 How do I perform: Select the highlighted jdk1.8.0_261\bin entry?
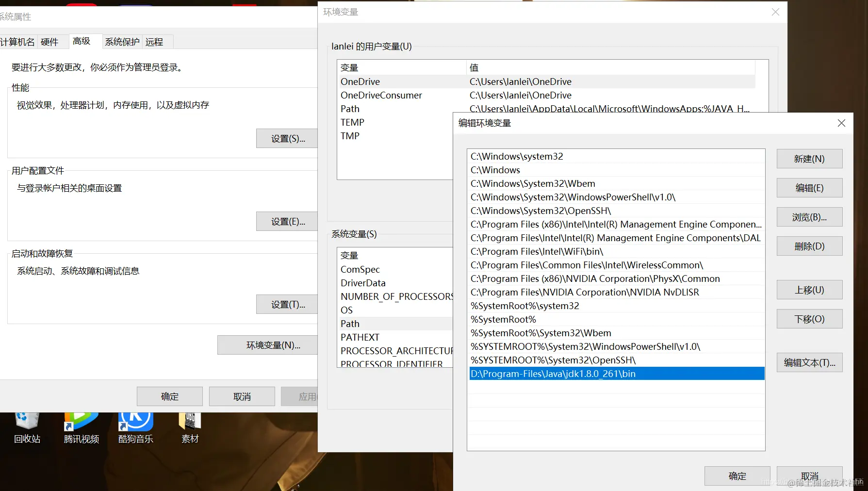617,374
